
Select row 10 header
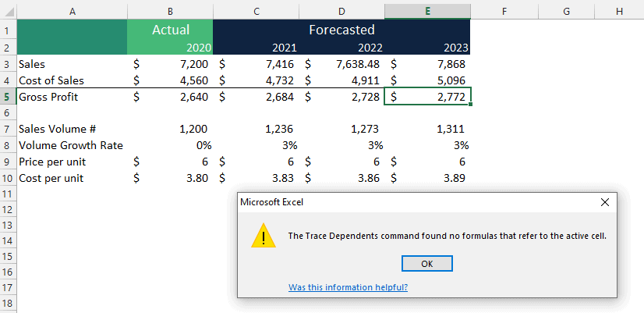(9, 178)
